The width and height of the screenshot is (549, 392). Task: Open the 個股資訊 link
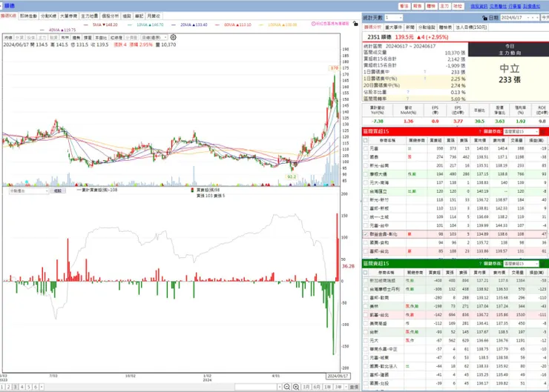coord(479,6)
